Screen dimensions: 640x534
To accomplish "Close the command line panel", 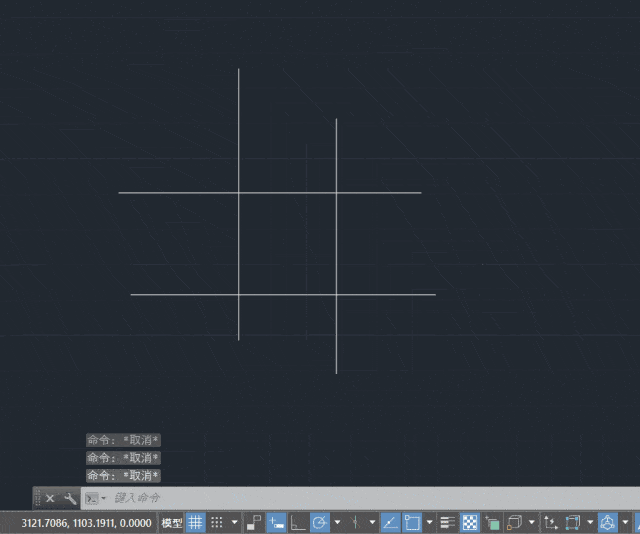I will 50,498.
